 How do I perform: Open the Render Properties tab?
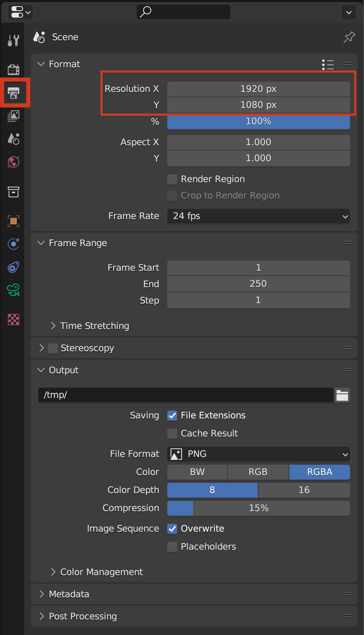pos(14,70)
